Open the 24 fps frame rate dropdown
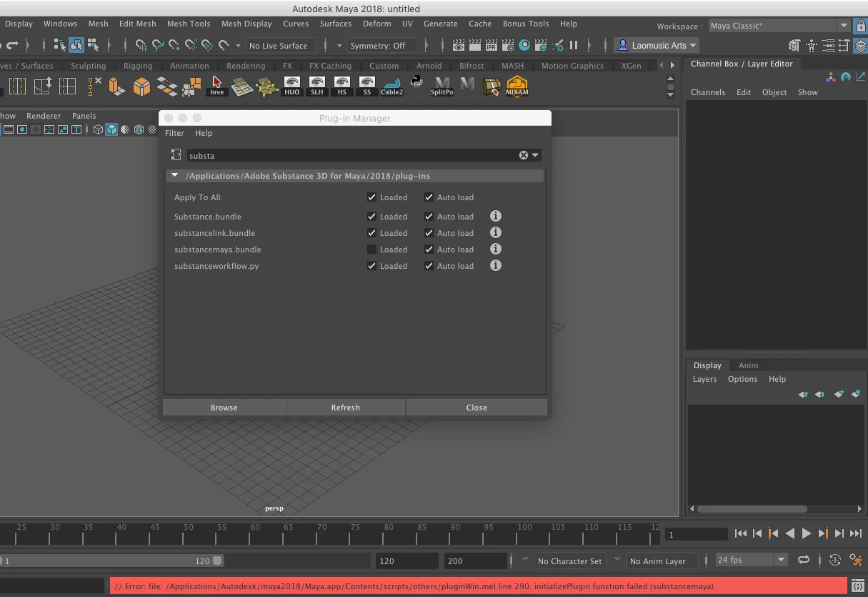 click(x=750, y=560)
